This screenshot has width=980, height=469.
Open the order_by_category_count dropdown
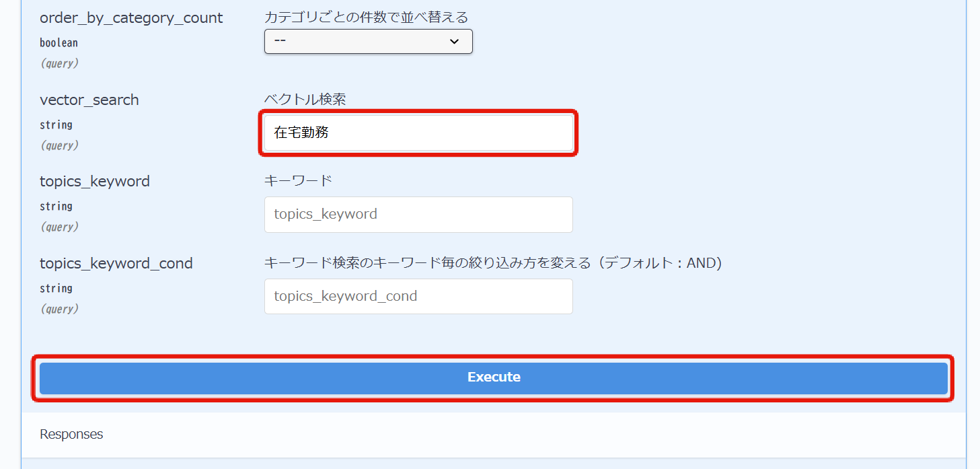368,41
